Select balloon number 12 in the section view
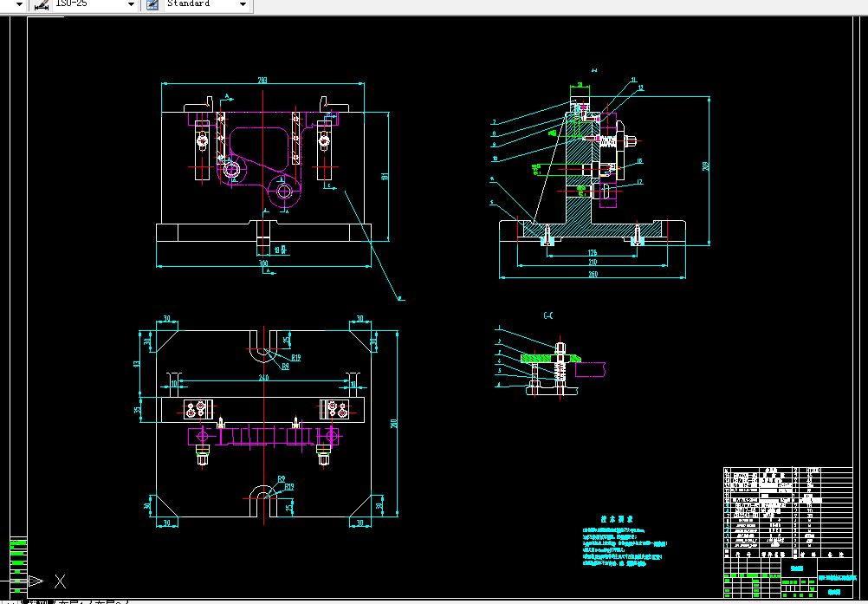868x604 pixels. pos(640,88)
